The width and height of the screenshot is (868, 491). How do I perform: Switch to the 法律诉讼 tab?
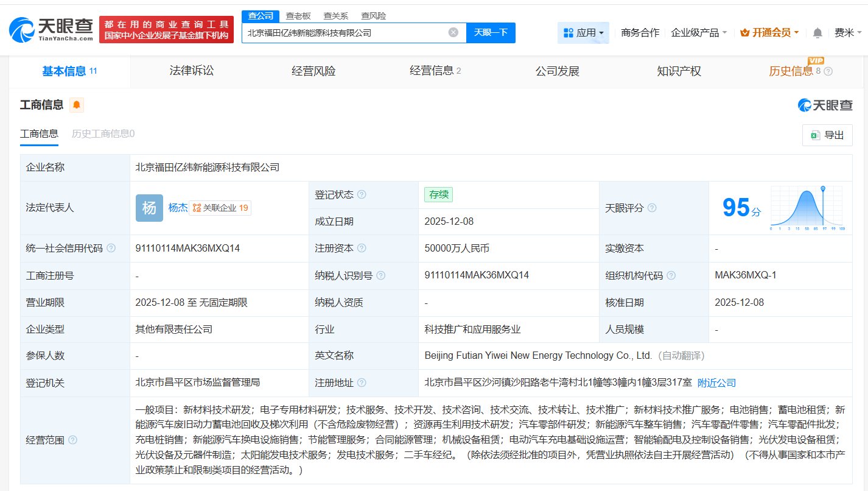click(192, 71)
